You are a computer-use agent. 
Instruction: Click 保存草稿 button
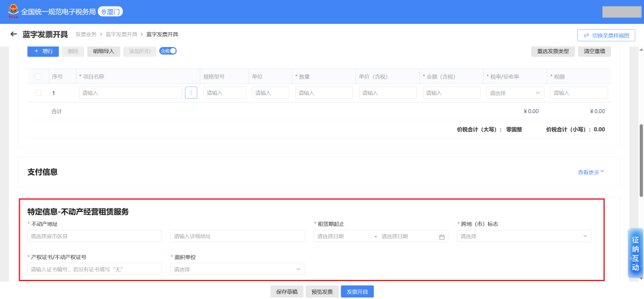[x=287, y=292]
